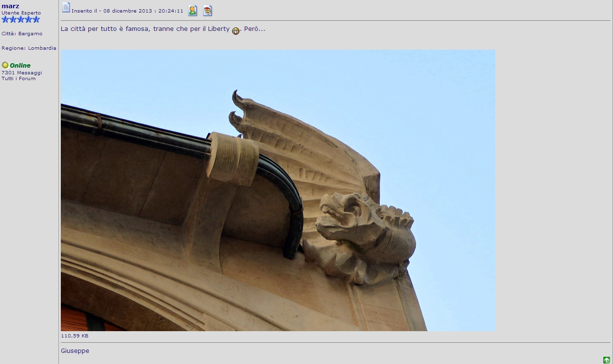Open the gargoyle sculpture photo attachment
Image resolution: width=613 pixels, height=364 pixels.
(278, 190)
